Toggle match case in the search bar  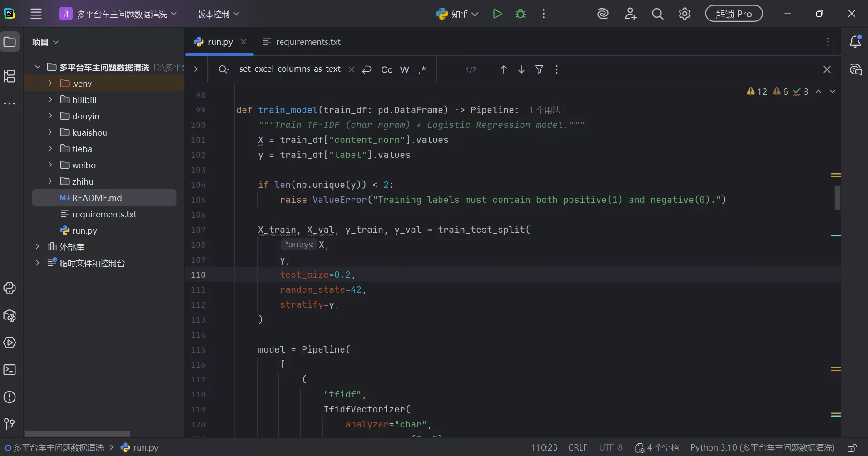click(387, 69)
